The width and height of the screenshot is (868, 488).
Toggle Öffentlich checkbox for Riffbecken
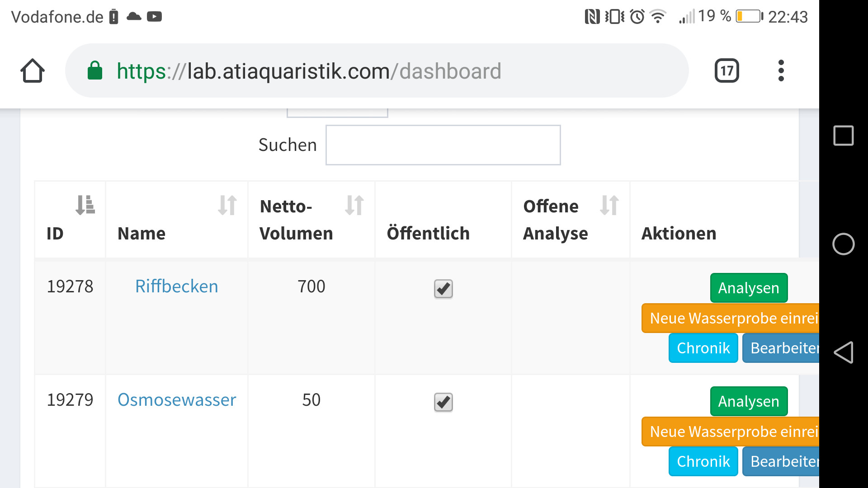(443, 289)
